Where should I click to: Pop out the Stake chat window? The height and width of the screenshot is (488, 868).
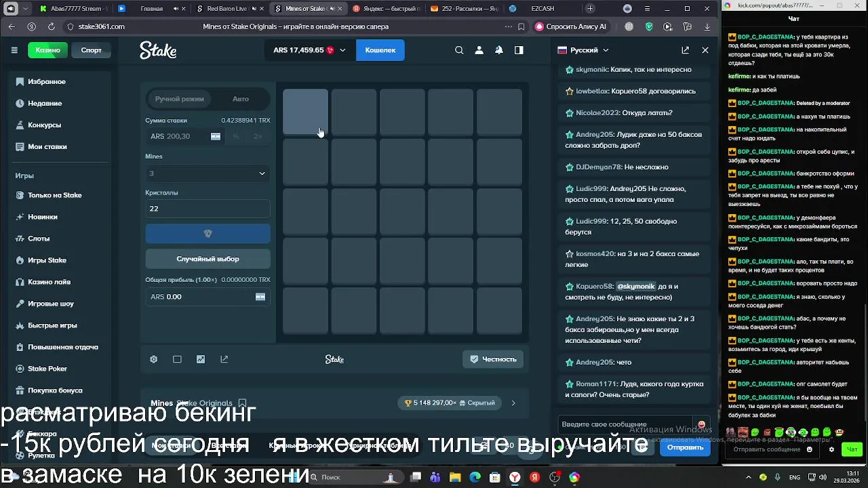pyautogui.click(x=685, y=50)
